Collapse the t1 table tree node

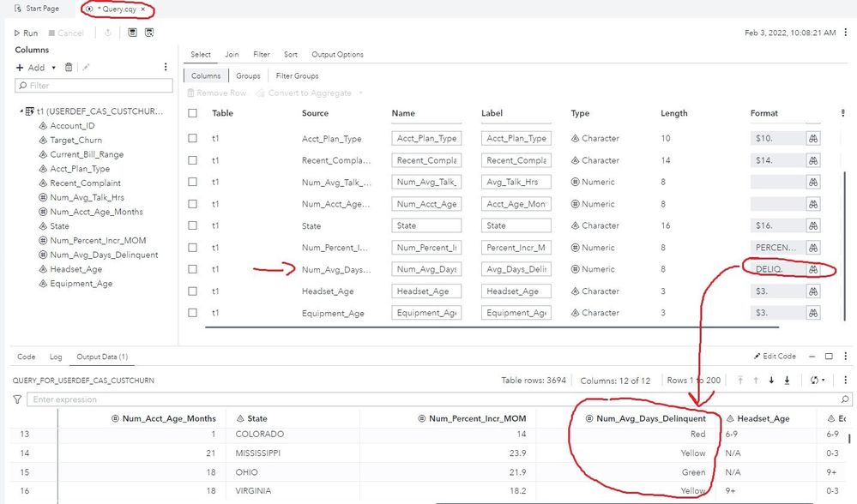[x=21, y=111]
